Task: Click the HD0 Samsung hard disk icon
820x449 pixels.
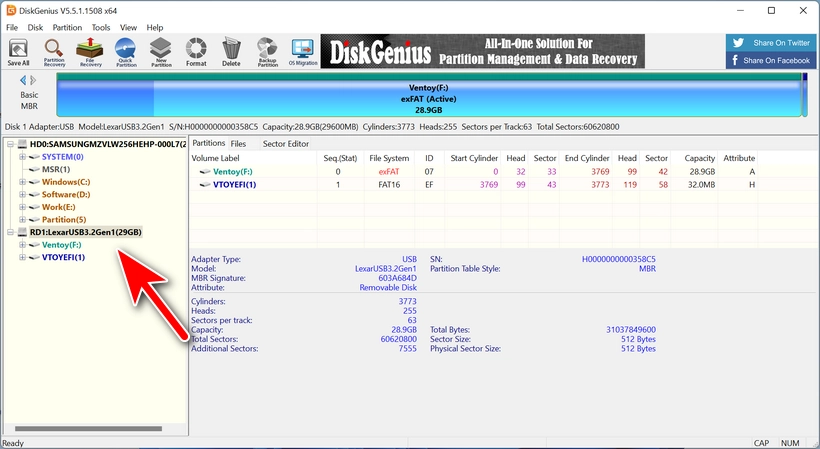Action: [x=22, y=144]
